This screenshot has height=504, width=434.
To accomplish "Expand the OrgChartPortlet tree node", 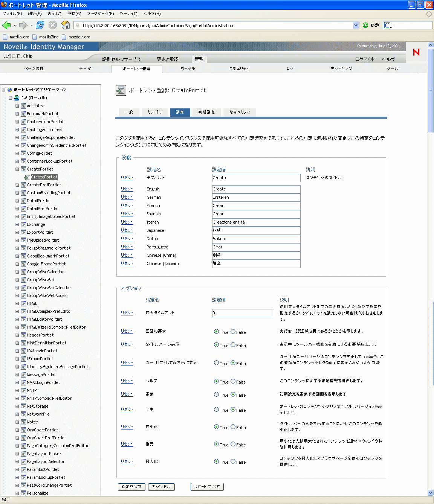I will [17, 430].
